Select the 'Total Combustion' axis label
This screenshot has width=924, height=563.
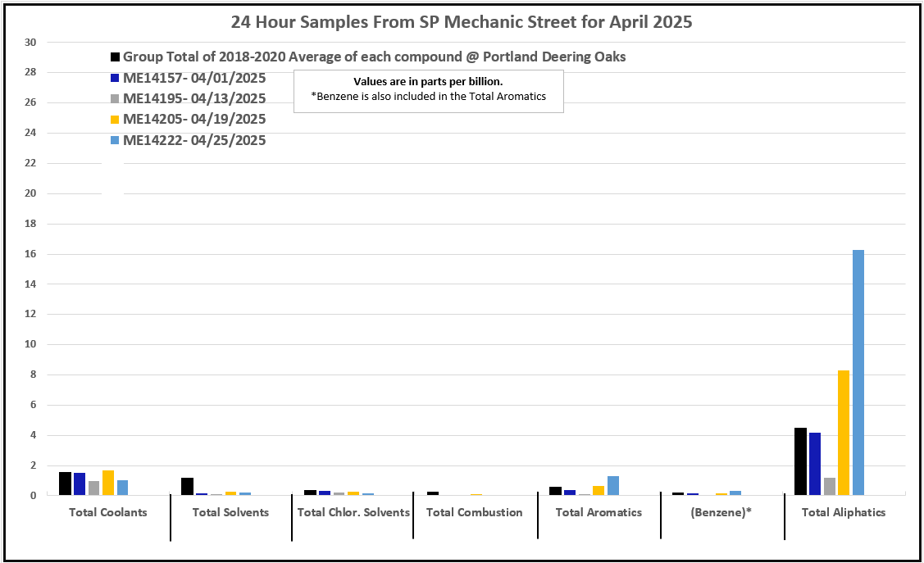click(474, 513)
